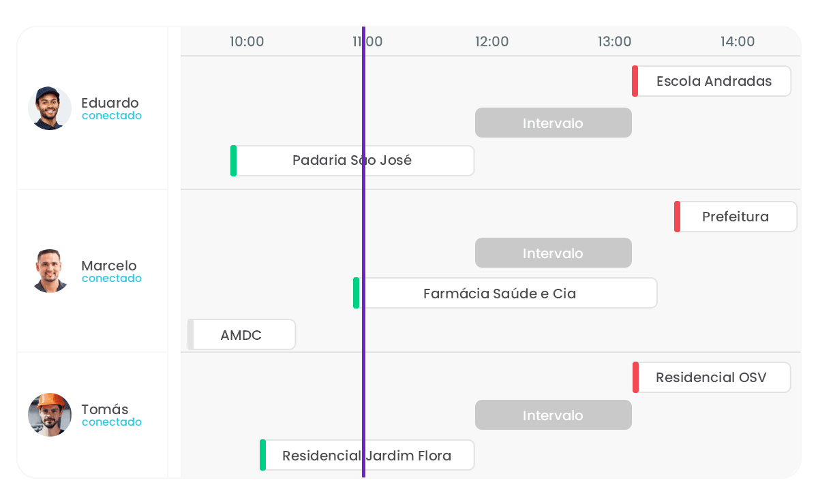Select Marcelo's Intervalo break block
This screenshot has height=504, width=818.
(x=554, y=253)
